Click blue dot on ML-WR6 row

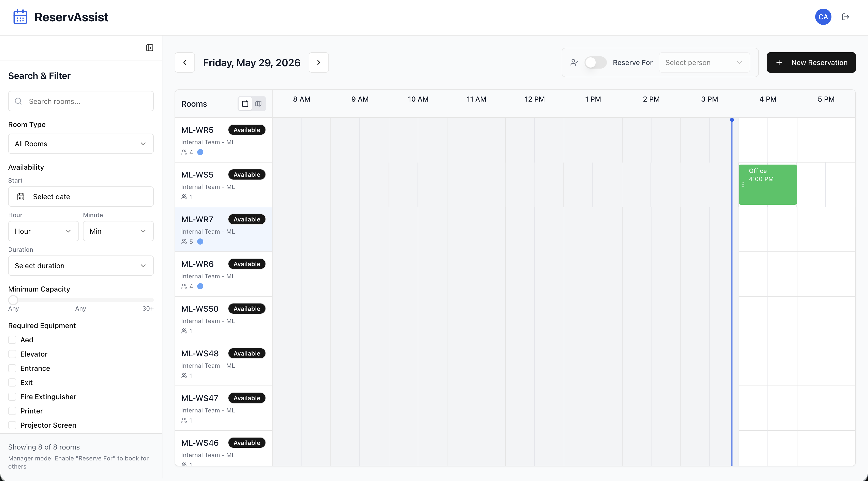coord(200,286)
